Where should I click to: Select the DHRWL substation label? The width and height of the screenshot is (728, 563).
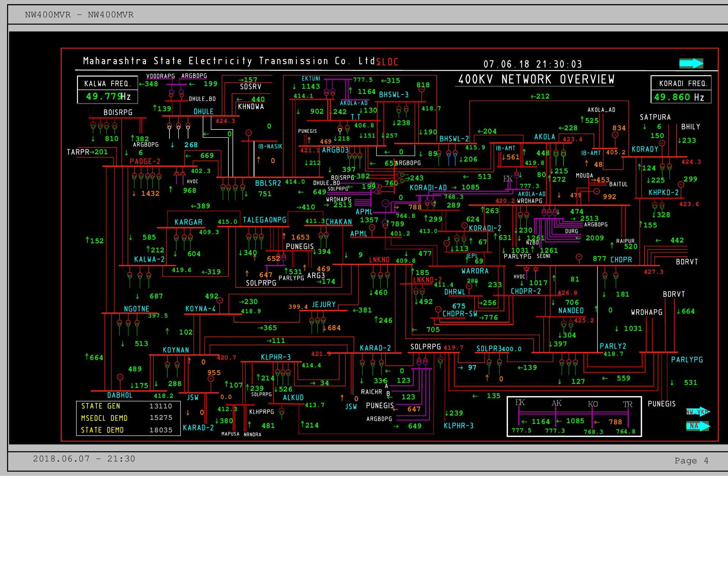tap(454, 292)
